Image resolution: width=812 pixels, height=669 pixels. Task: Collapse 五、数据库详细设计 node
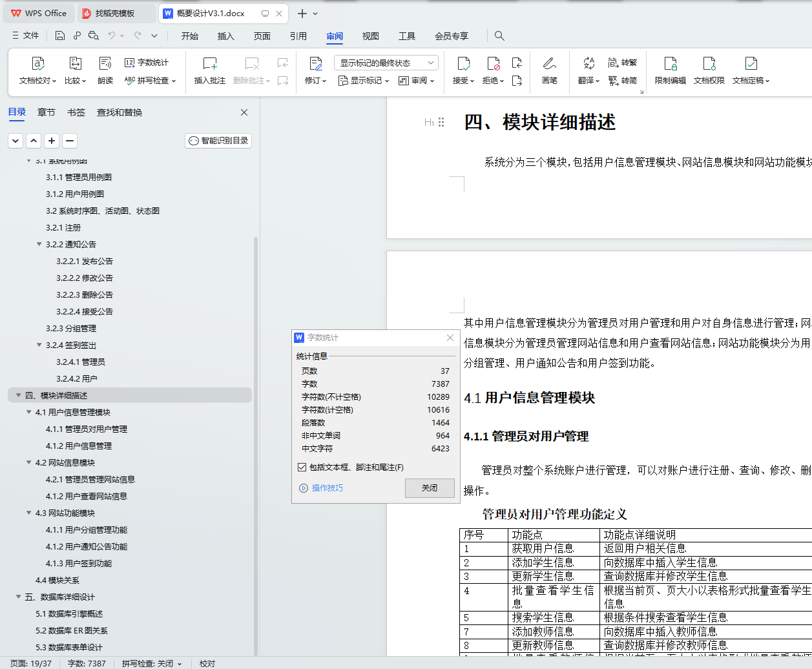pos(18,597)
